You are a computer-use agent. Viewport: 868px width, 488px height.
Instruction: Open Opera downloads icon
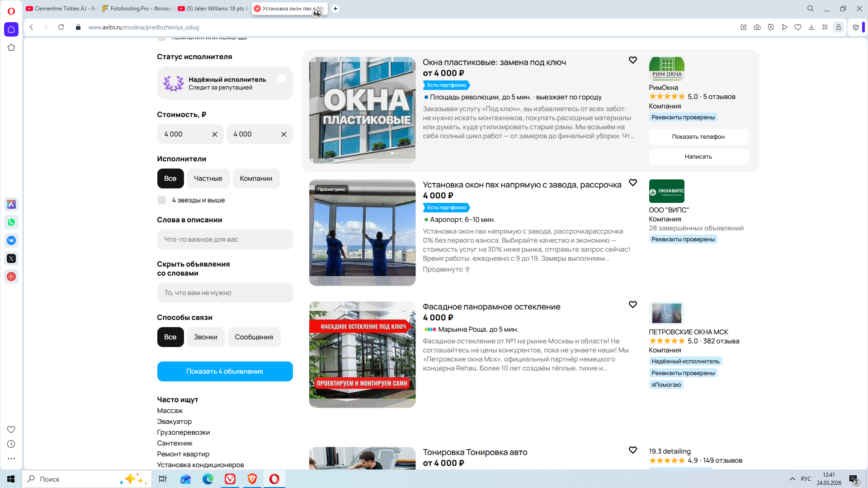point(811,27)
